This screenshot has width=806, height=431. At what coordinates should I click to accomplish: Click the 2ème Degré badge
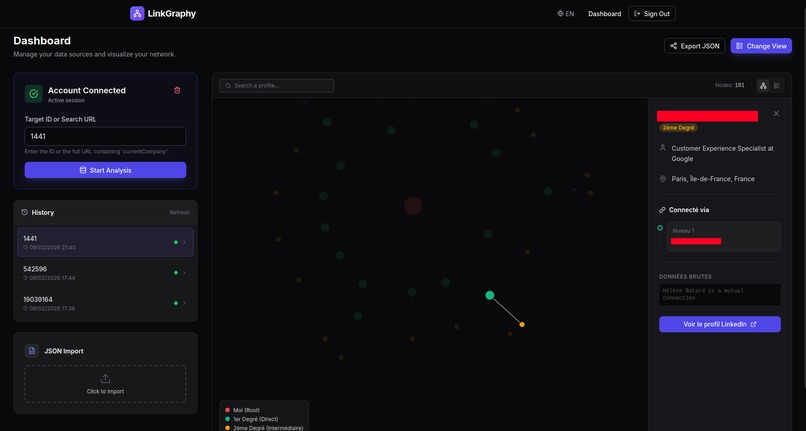coord(679,128)
